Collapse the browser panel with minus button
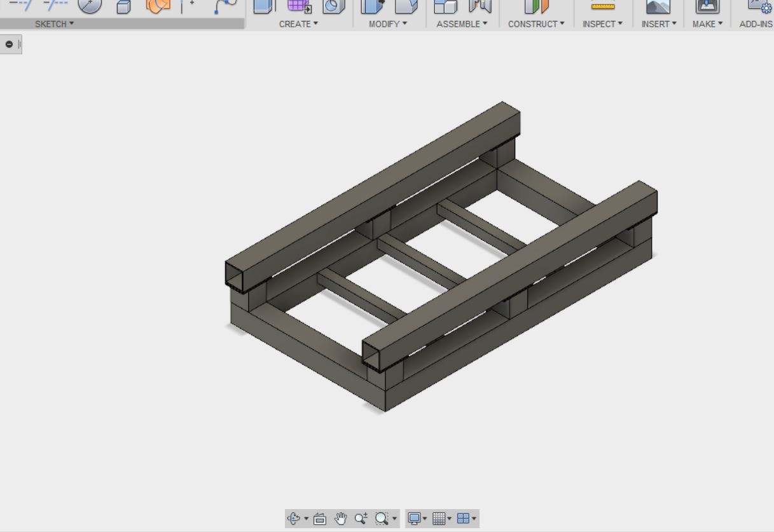The width and height of the screenshot is (774, 532). click(x=9, y=44)
